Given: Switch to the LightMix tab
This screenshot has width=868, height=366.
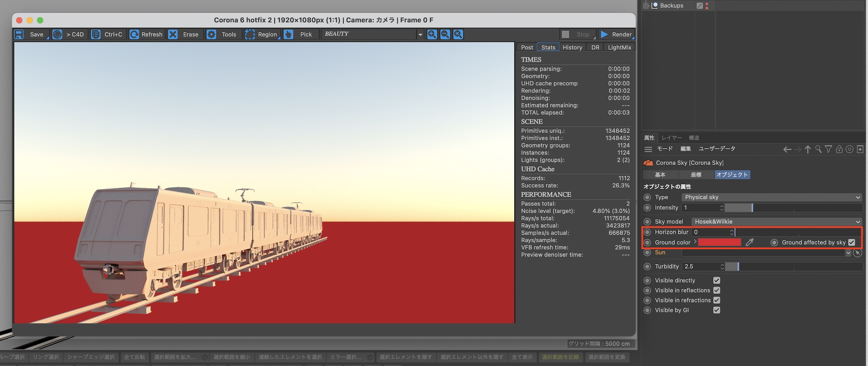Looking at the screenshot, I should pyautogui.click(x=619, y=47).
